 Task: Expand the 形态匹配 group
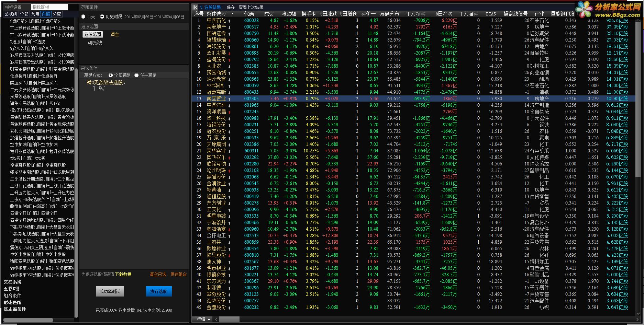(x=13, y=302)
